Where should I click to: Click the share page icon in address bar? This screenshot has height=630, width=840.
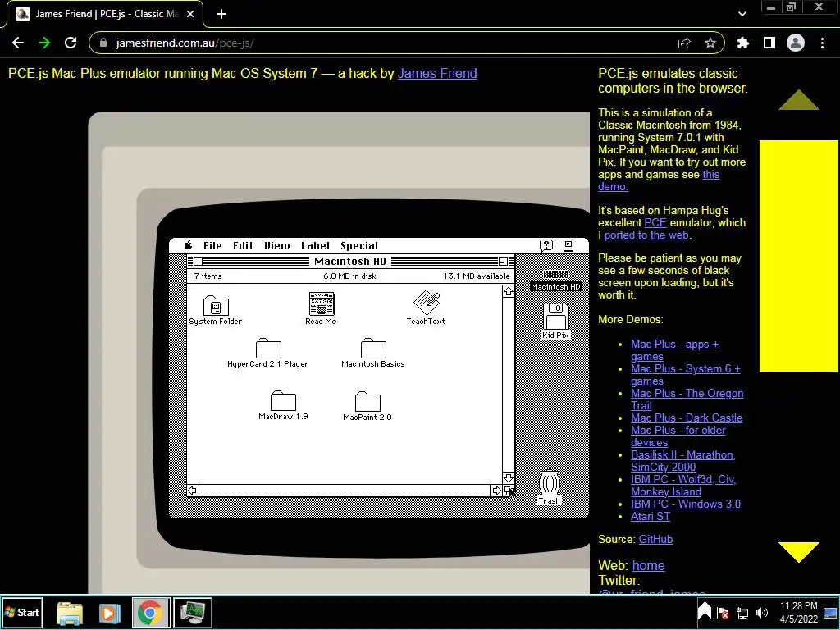click(x=684, y=43)
